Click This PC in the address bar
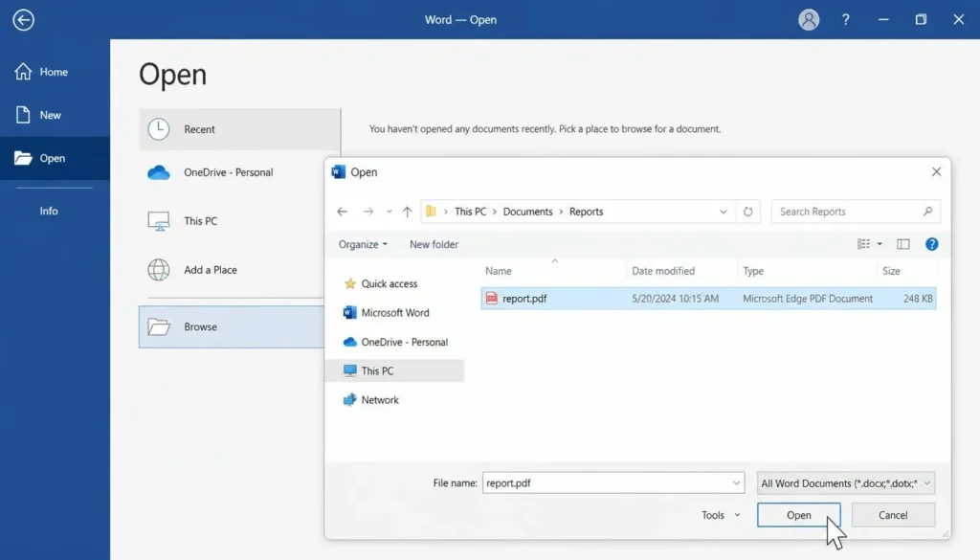Viewport: 980px width, 560px height. [x=470, y=212]
